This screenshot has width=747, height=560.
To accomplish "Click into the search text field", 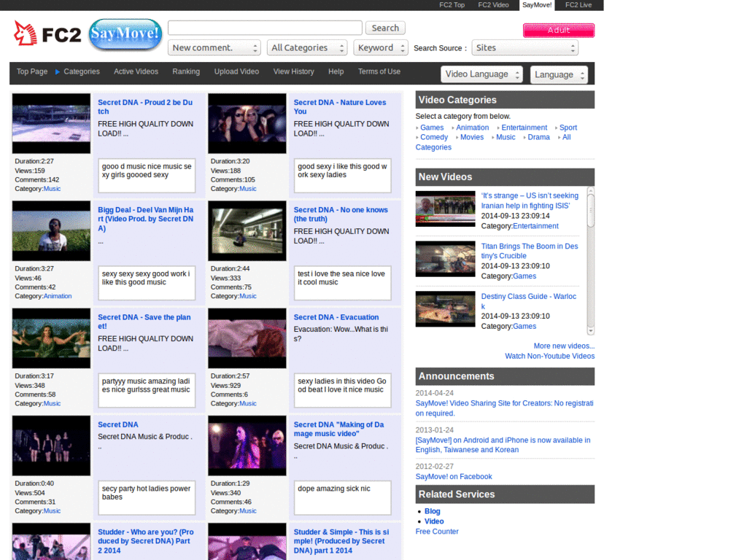I will point(265,28).
